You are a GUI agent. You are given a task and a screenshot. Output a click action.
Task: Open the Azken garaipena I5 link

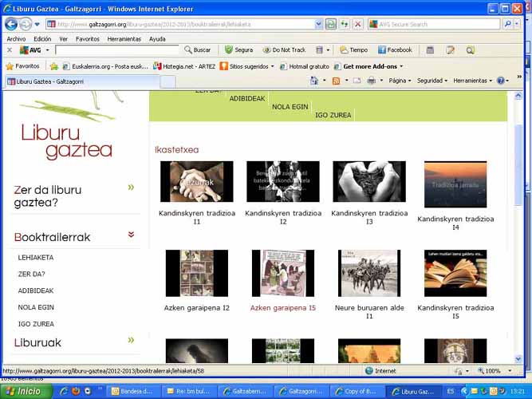[x=283, y=308]
